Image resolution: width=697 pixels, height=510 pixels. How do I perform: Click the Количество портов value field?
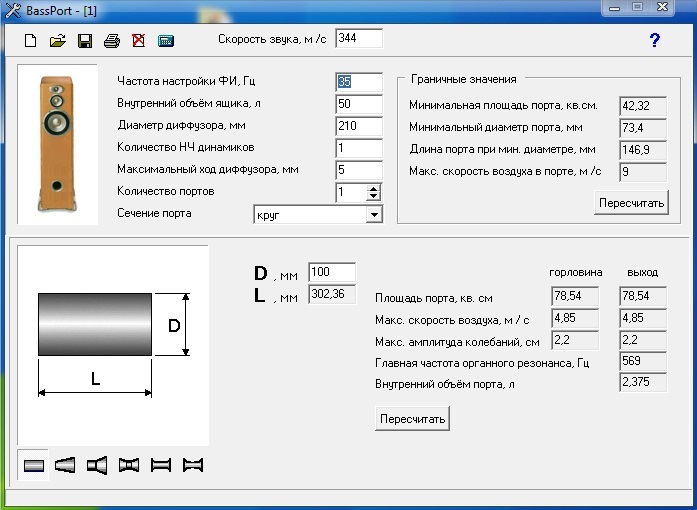(x=351, y=192)
